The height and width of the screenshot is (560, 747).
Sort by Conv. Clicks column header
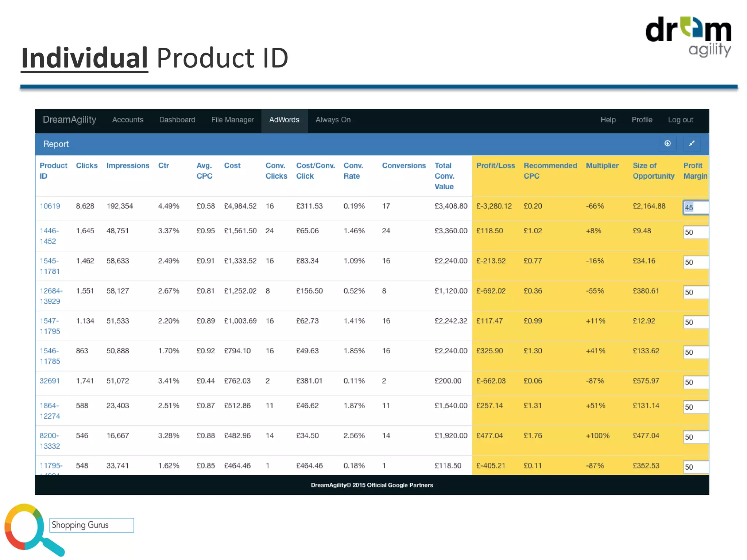tap(276, 171)
